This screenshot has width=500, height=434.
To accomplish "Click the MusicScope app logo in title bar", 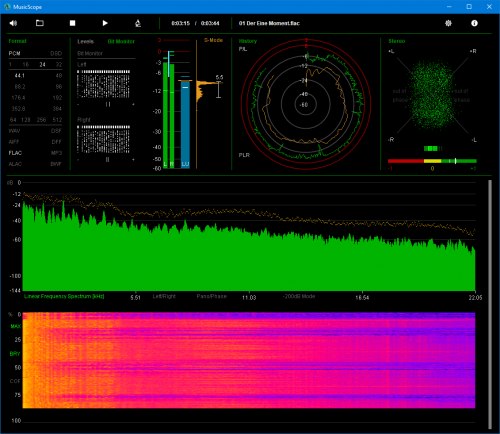I will [x=7, y=7].
